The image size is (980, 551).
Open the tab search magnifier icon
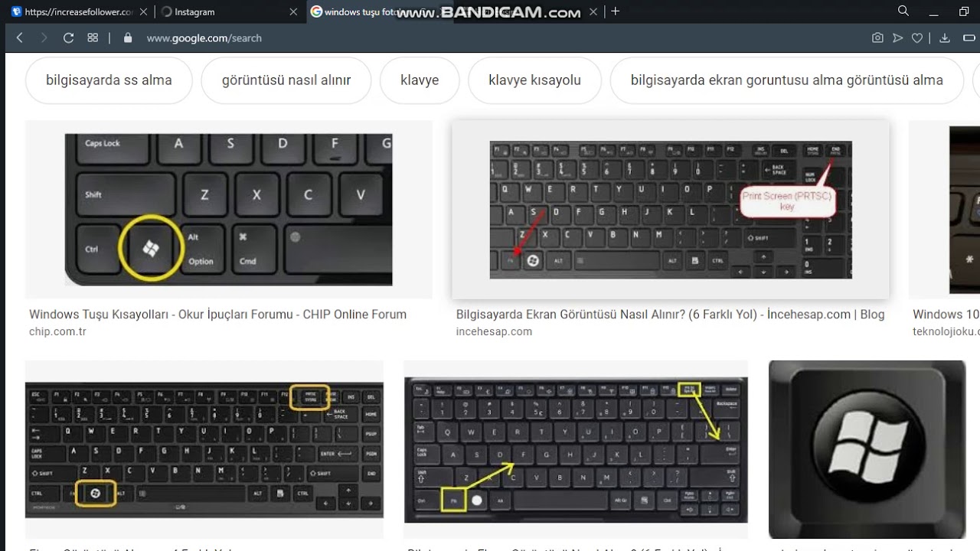pyautogui.click(x=903, y=11)
